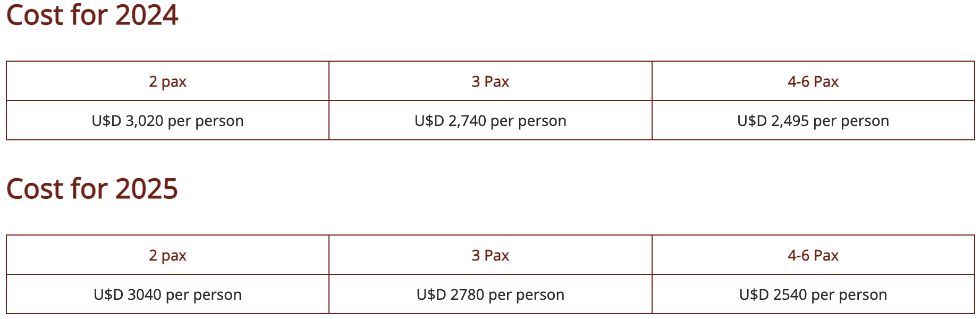Select the 4-6 Pax header in 2025 table
The width and height of the screenshot is (980, 319).
pyautogui.click(x=813, y=255)
